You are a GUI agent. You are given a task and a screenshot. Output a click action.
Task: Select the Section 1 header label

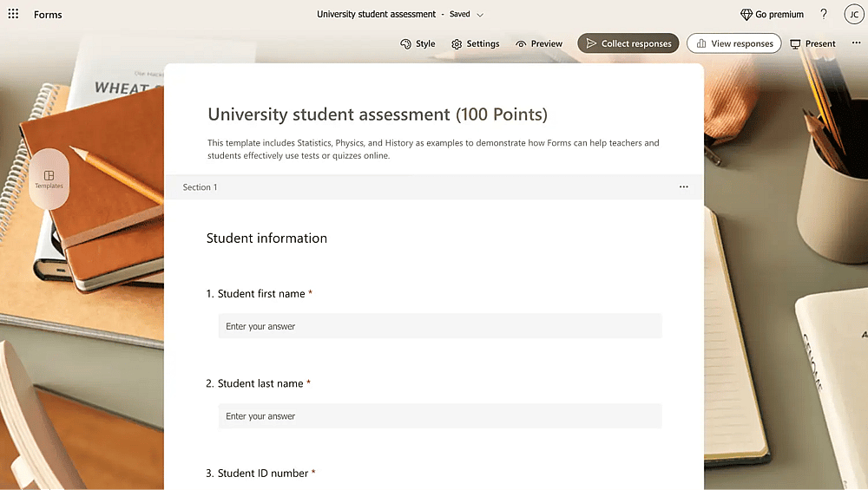[200, 187]
